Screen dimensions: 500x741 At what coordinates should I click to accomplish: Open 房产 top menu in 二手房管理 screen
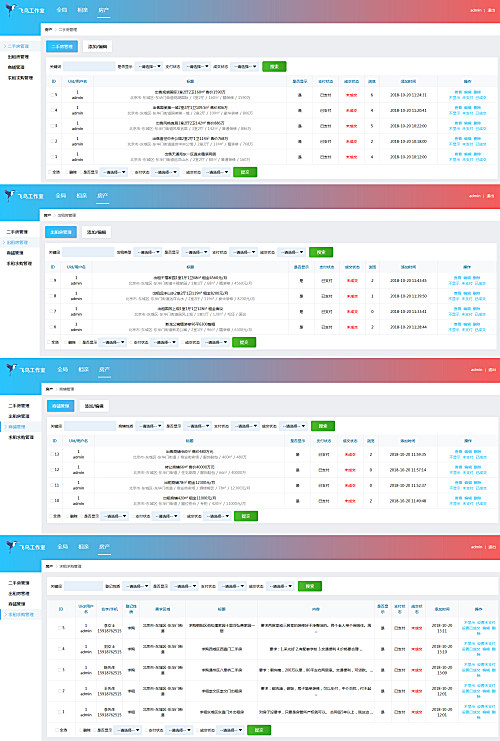click(104, 10)
